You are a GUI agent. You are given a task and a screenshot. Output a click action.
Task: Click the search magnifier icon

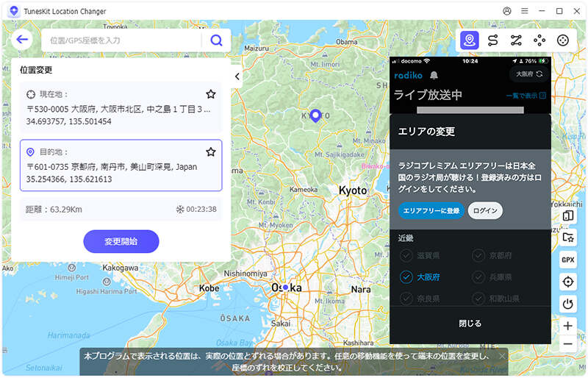tap(216, 40)
